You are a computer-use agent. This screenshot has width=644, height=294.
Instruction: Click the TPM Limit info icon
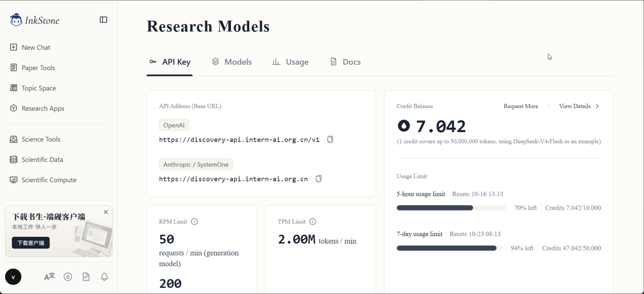[313, 222]
